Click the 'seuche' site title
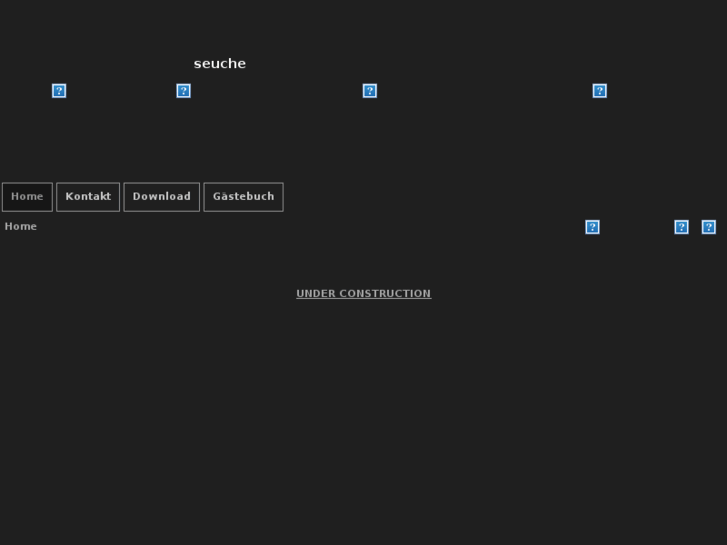 220,64
